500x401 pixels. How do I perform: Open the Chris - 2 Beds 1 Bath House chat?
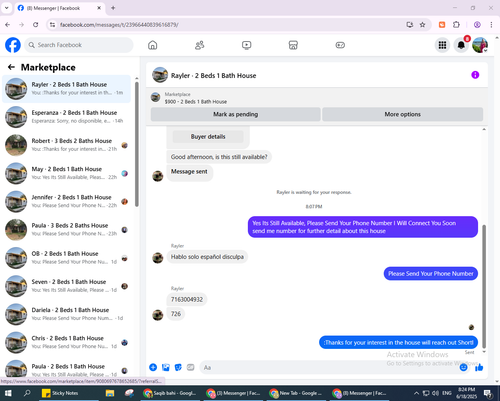point(66,342)
